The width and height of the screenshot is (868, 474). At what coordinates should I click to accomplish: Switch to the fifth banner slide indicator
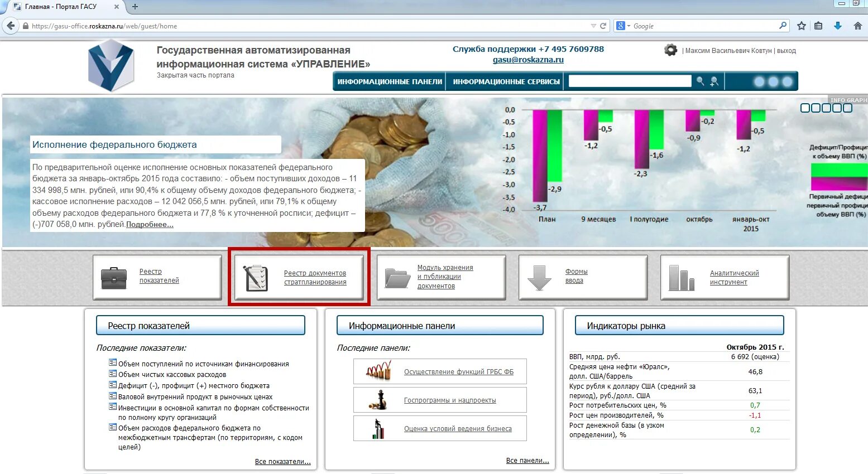pyautogui.click(x=847, y=108)
